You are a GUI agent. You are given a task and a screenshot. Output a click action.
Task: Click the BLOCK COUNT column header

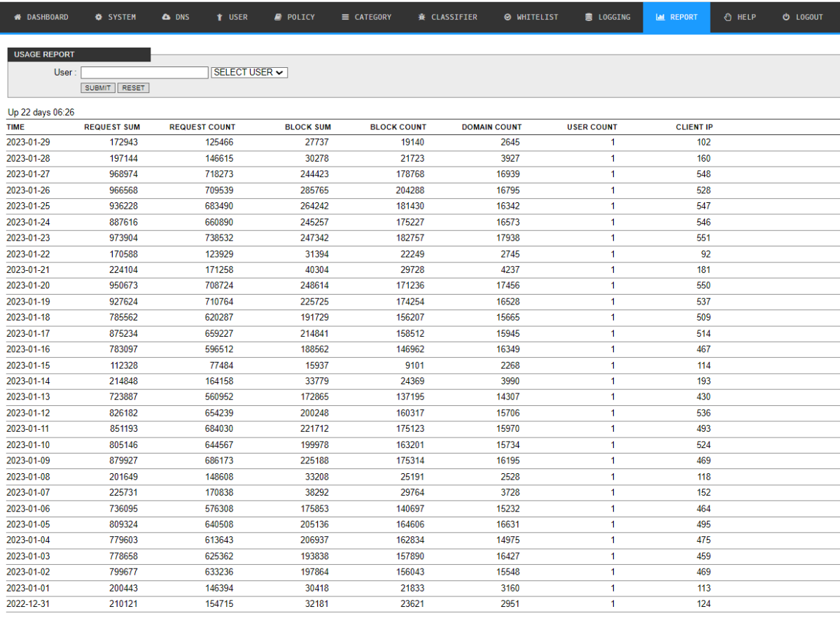pos(398,127)
